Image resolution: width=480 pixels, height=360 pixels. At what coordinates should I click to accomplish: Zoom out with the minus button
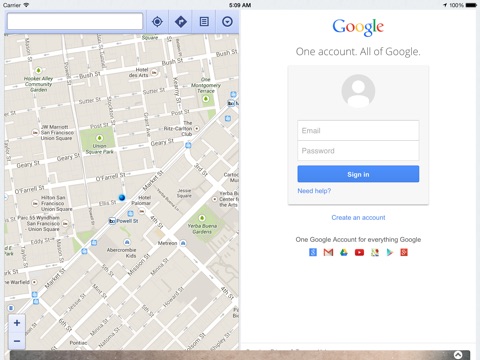pyautogui.click(x=17, y=341)
